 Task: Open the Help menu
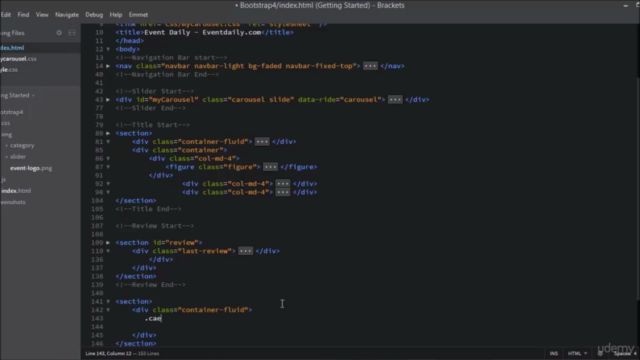pyautogui.click(x=116, y=15)
